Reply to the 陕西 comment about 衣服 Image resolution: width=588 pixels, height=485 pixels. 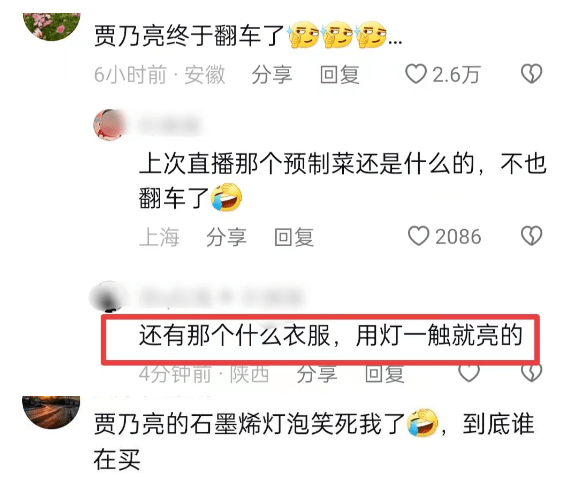[x=385, y=374]
